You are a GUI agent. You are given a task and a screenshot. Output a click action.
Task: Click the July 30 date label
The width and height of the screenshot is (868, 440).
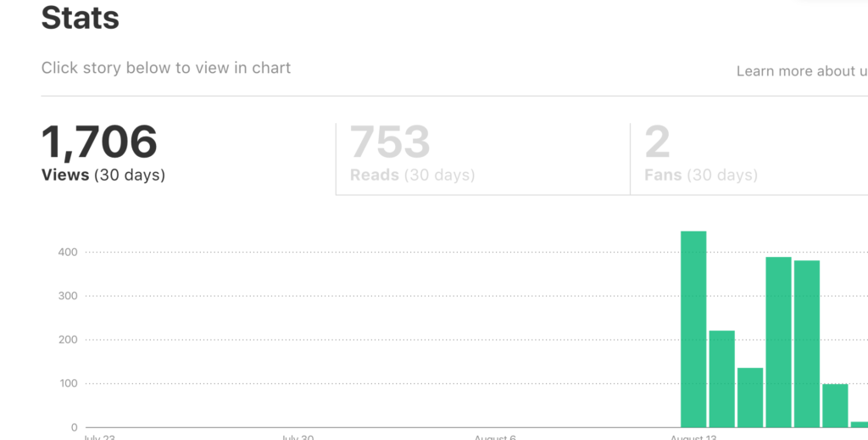coord(297,437)
